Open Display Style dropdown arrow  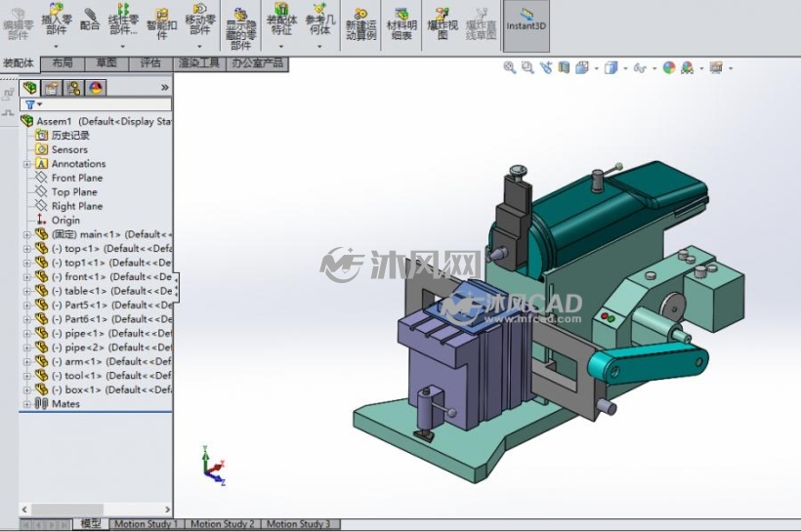pyautogui.click(x=625, y=68)
